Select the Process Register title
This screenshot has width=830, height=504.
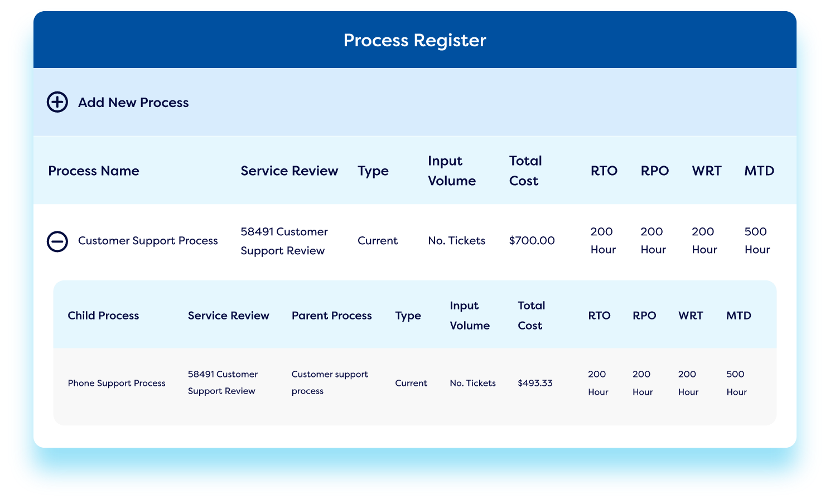415,40
